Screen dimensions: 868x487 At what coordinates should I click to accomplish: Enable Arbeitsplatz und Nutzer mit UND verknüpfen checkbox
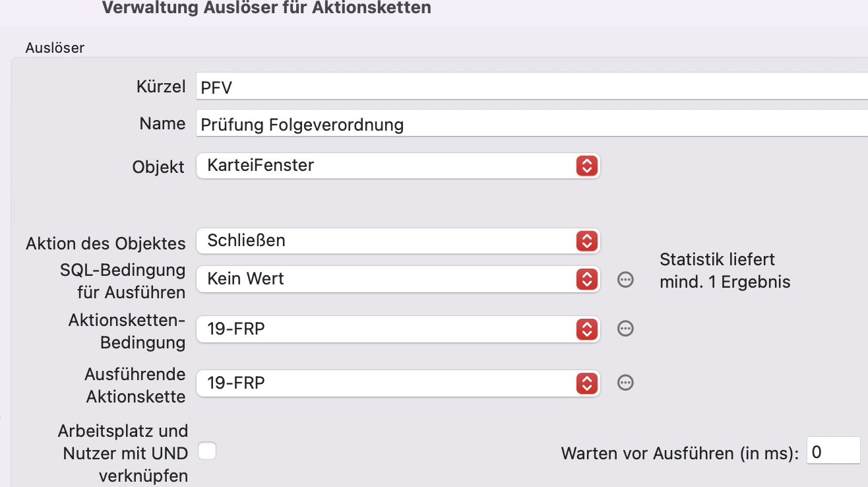(x=207, y=451)
